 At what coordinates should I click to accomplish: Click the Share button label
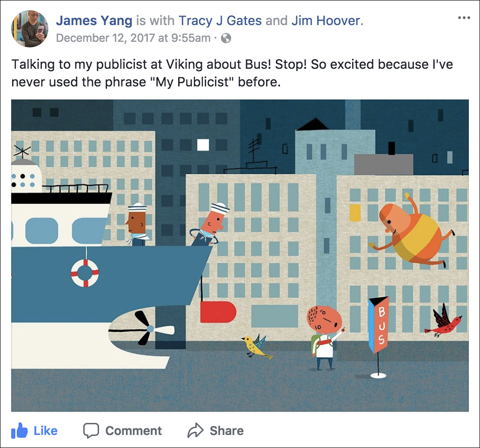(x=227, y=430)
